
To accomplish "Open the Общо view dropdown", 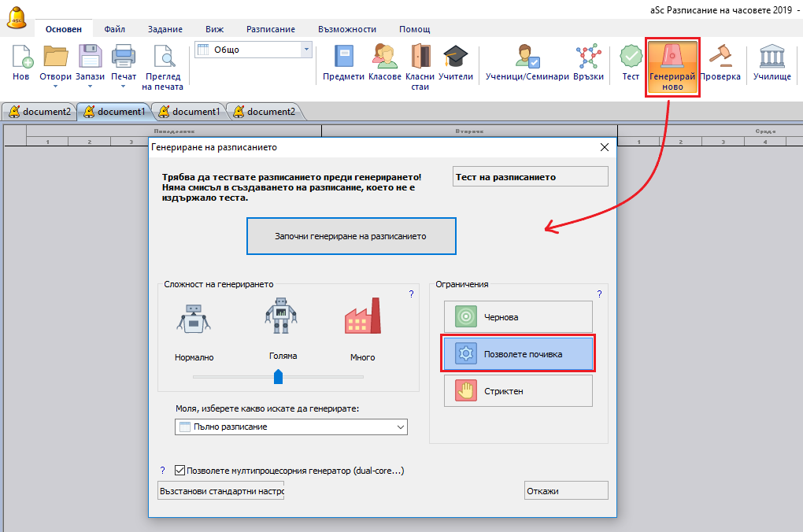I will (306, 50).
